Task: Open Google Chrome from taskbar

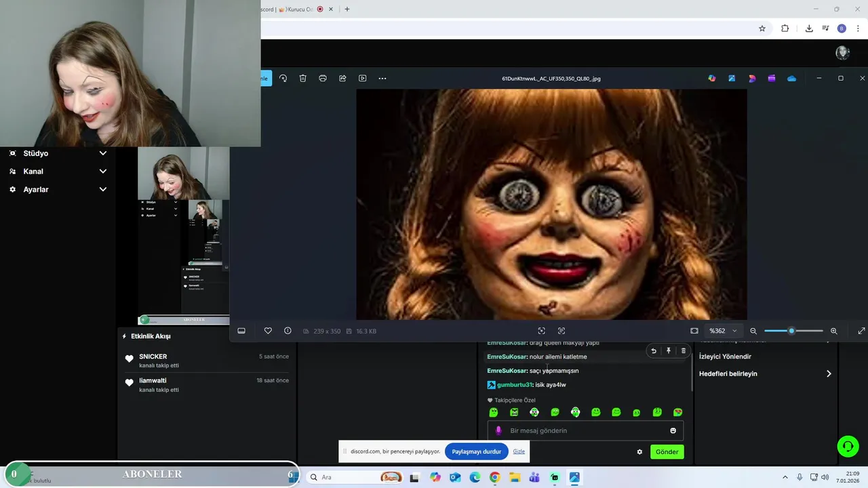Action: pos(494,477)
